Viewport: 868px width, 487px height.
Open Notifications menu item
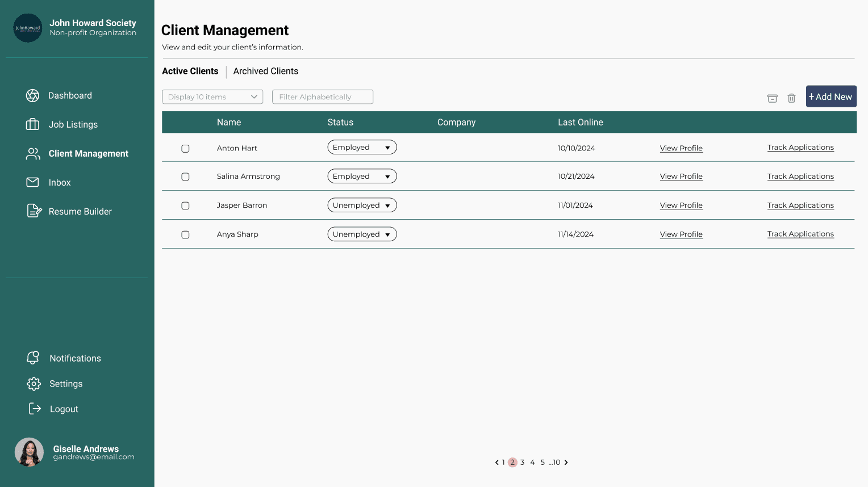tap(75, 358)
